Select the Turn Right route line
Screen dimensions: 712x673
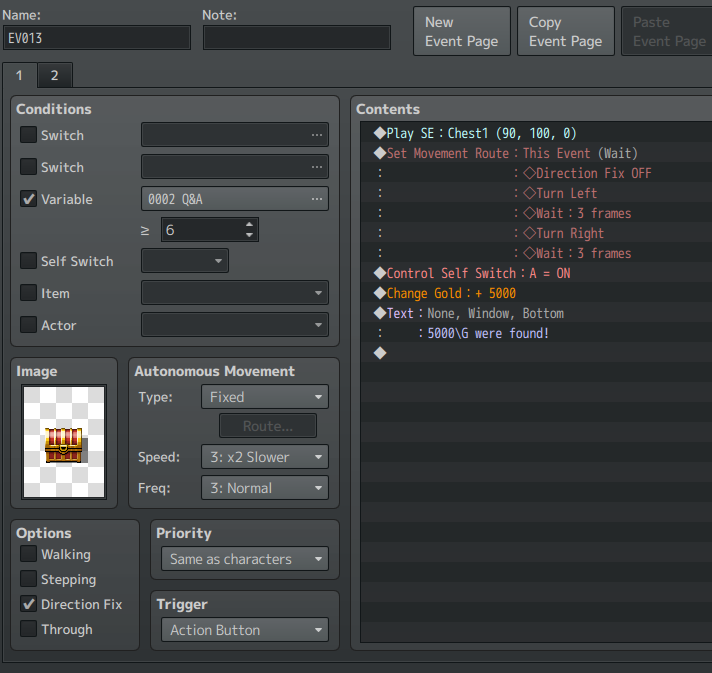coord(536,233)
